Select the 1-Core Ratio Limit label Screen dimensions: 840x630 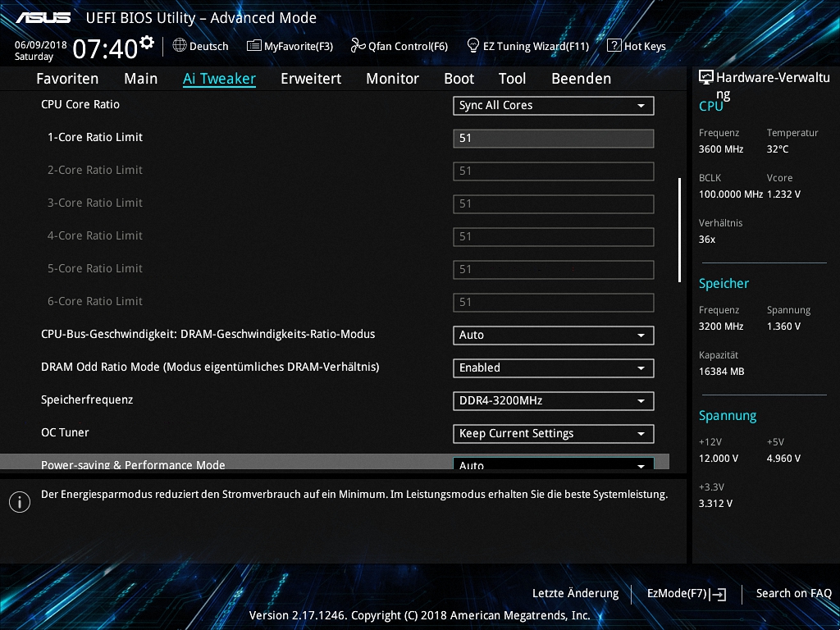95,137
